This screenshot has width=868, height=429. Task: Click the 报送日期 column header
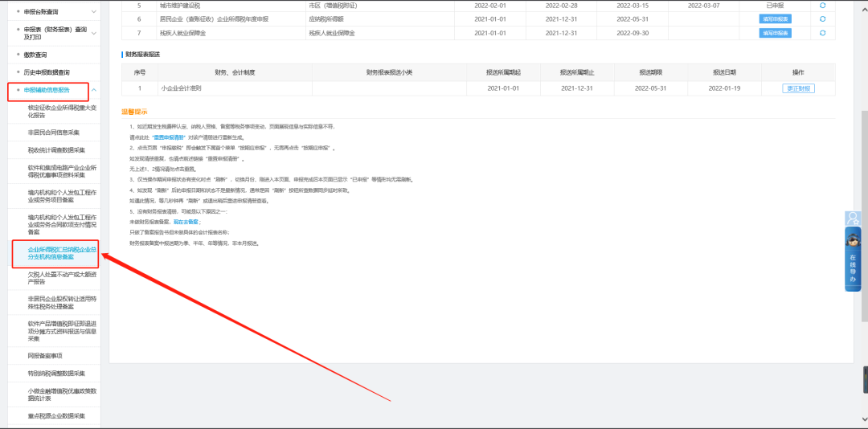[725, 72]
